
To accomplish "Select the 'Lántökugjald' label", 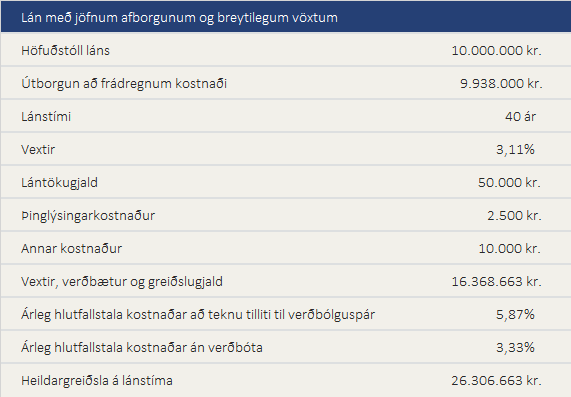I will (x=59, y=182).
